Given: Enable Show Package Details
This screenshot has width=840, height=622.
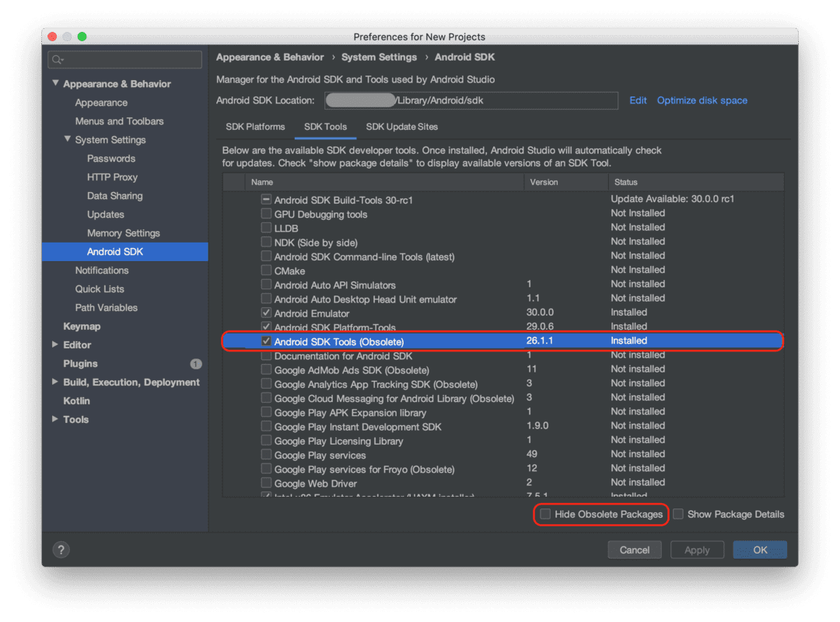Looking at the screenshot, I should pyautogui.click(x=677, y=514).
